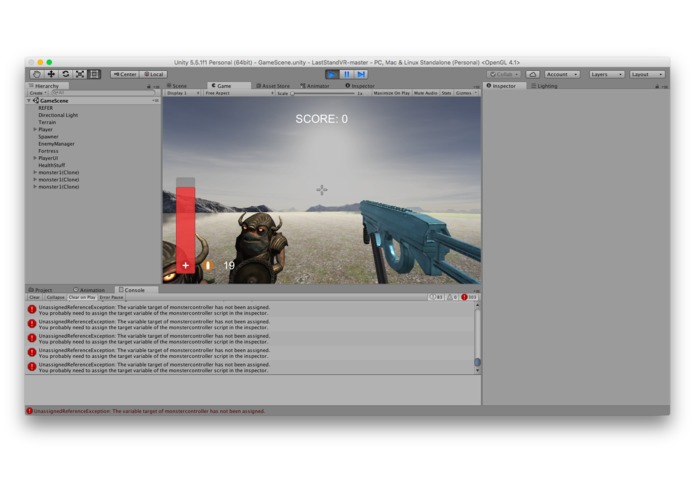Open the Layers dropdown
695x494 pixels.
pyautogui.click(x=607, y=74)
